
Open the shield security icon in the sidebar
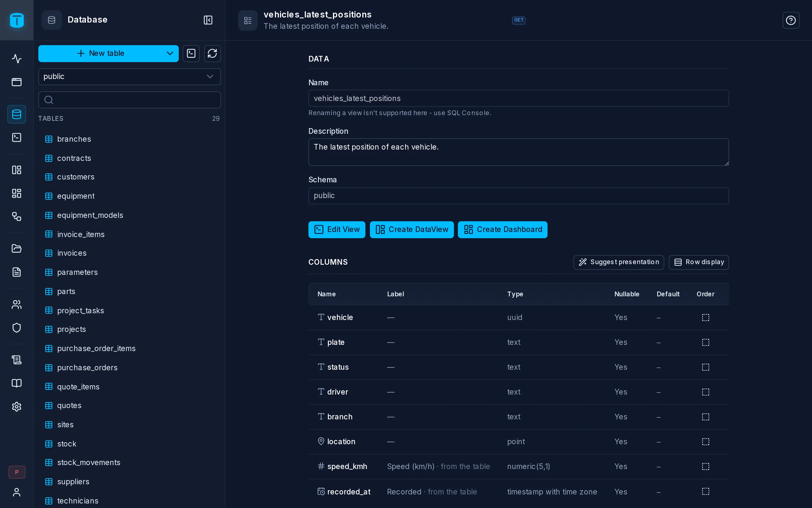[16, 328]
